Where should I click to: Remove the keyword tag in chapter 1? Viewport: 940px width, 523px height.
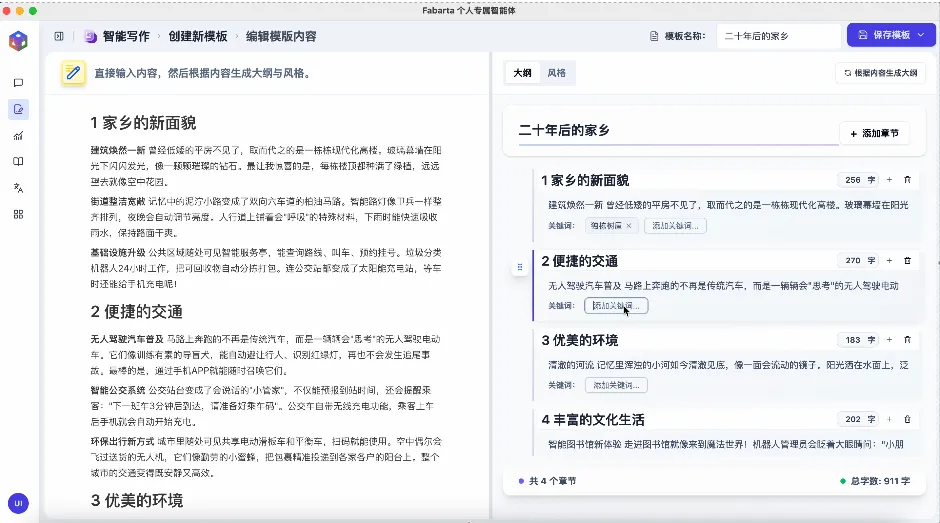(x=628, y=226)
